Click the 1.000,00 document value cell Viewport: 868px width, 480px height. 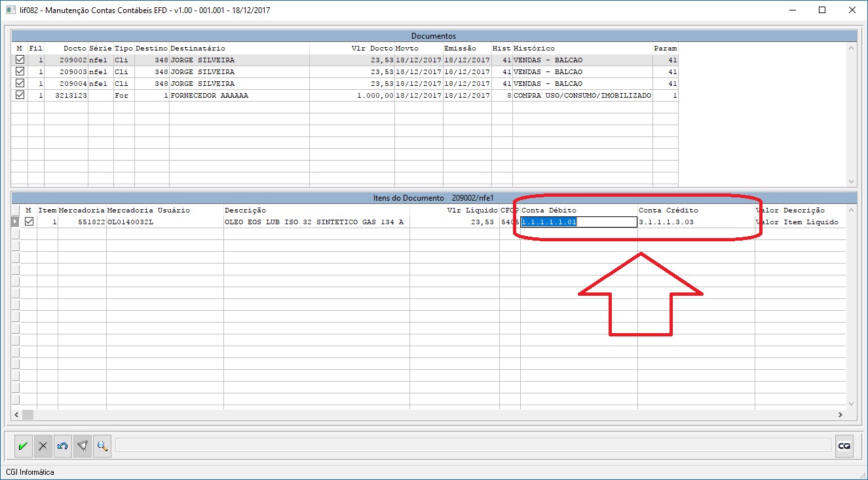[x=352, y=96]
